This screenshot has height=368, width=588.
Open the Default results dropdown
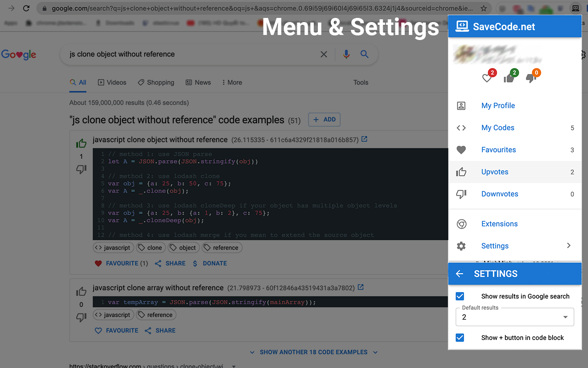[x=515, y=317]
